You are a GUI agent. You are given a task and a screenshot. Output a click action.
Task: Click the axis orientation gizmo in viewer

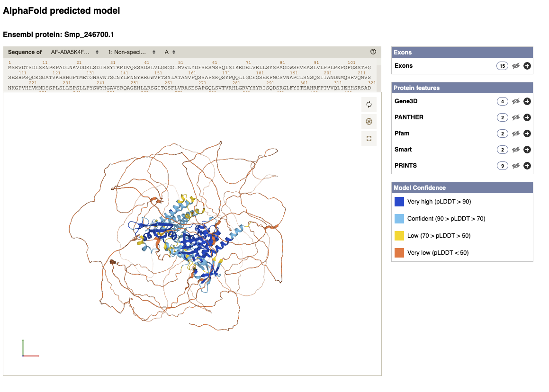coord(29,349)
